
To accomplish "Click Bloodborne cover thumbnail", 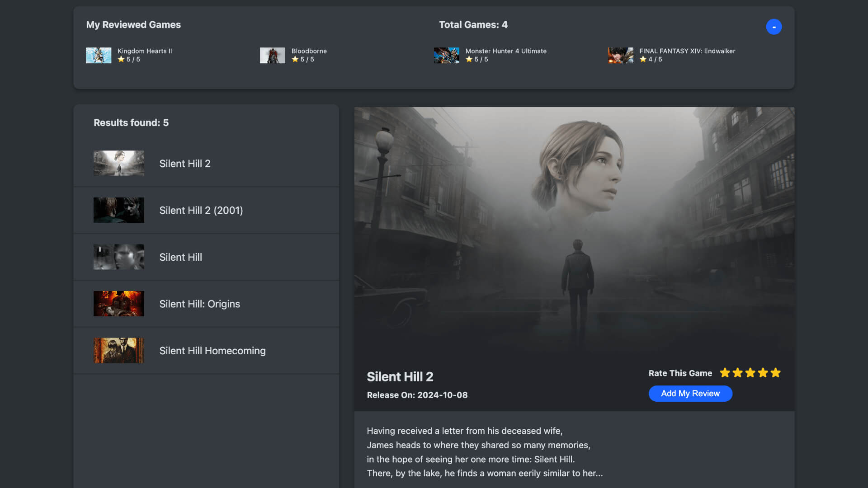I will pos(273,55).
